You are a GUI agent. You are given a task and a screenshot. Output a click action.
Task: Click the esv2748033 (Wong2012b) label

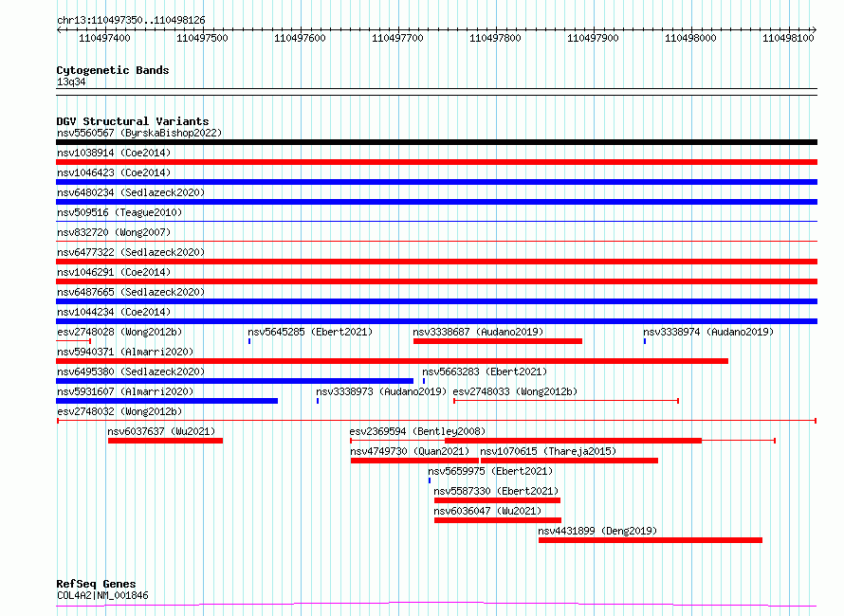click(x=515, y=391)
